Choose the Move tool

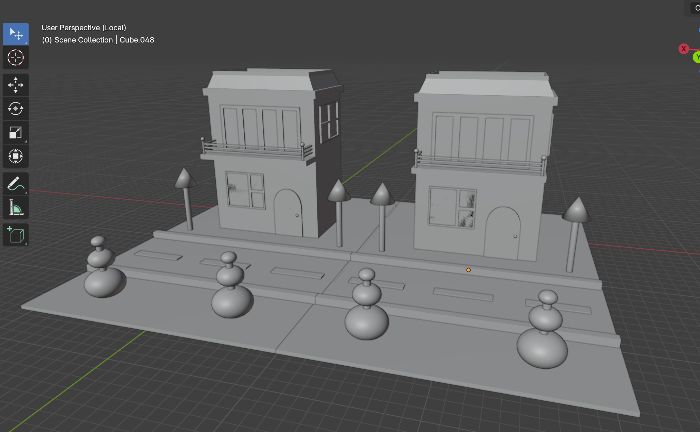pos(16,85)
